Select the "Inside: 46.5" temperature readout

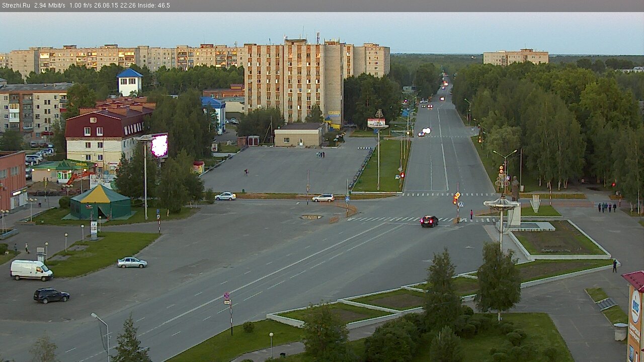154,6
